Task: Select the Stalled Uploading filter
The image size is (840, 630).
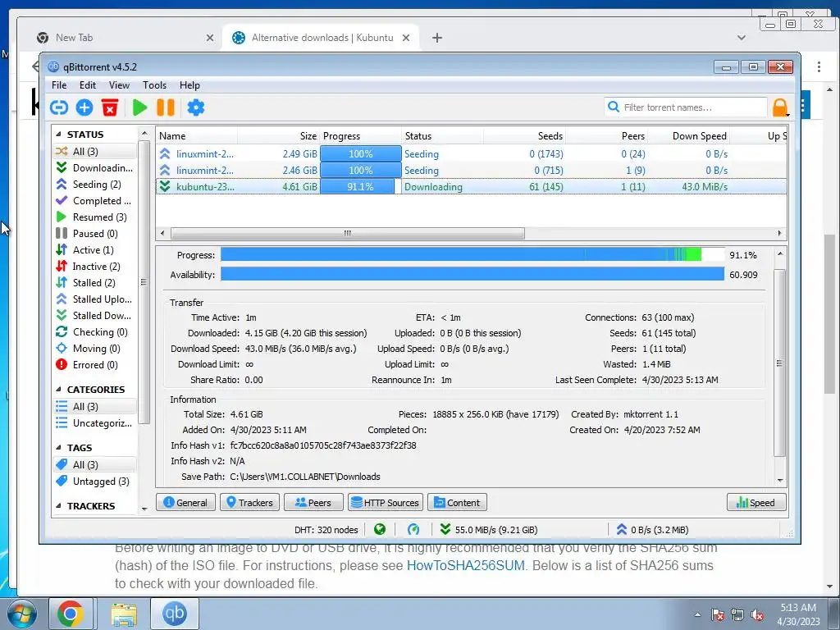Action: click(x=95, y=299)
